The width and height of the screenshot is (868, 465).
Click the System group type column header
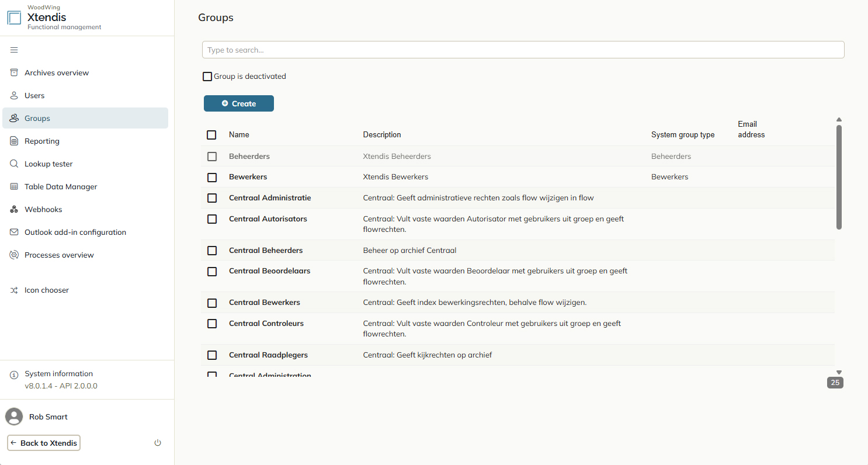pos(683,135)
